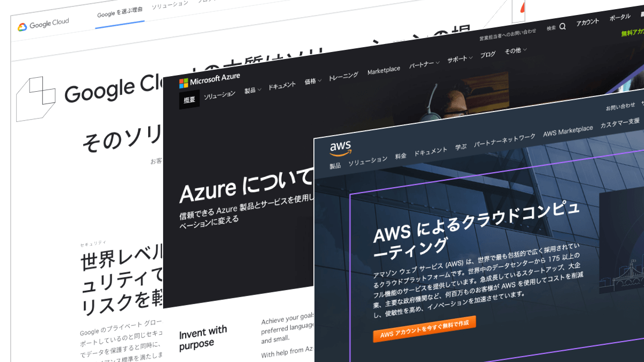Open the AWS '料金' menu item

pos(400,156)
